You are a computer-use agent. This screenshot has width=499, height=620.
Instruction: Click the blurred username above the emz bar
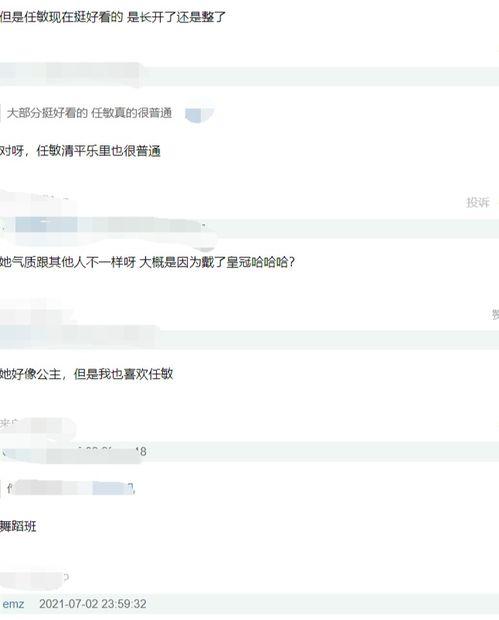pos(35,579)
